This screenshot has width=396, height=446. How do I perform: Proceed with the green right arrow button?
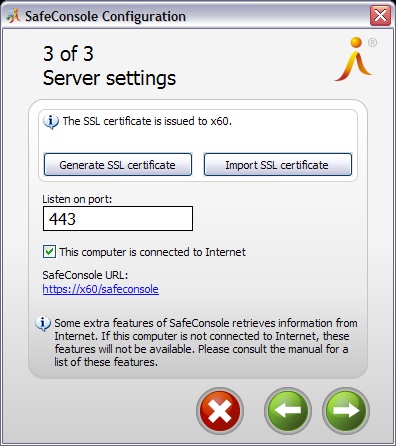[346, 411]
